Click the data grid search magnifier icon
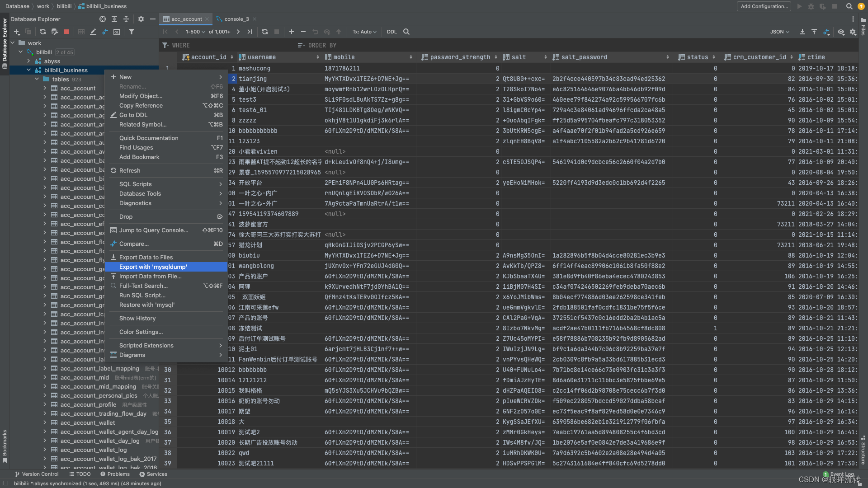868x488 pixels. click(x=406, y=32)
